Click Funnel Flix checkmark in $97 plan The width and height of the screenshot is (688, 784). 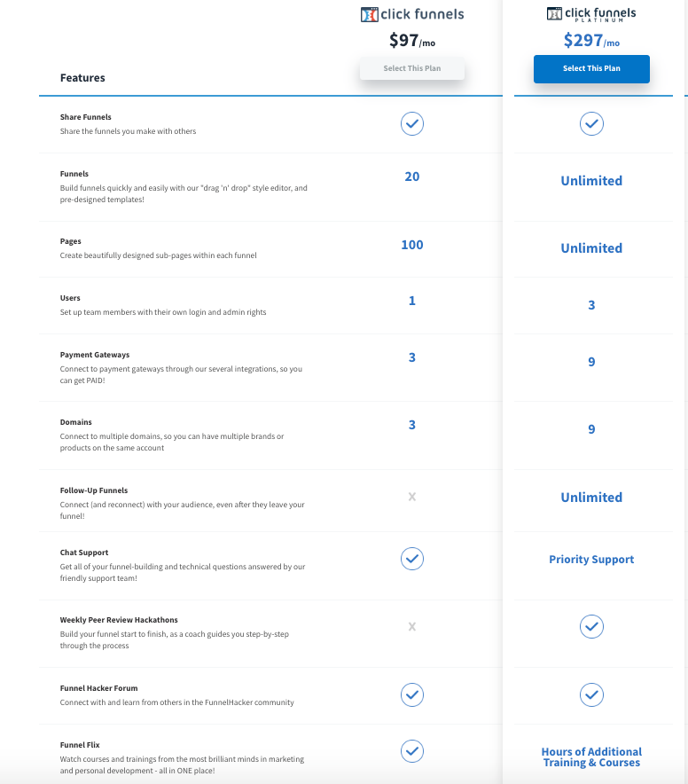[412, 751]
